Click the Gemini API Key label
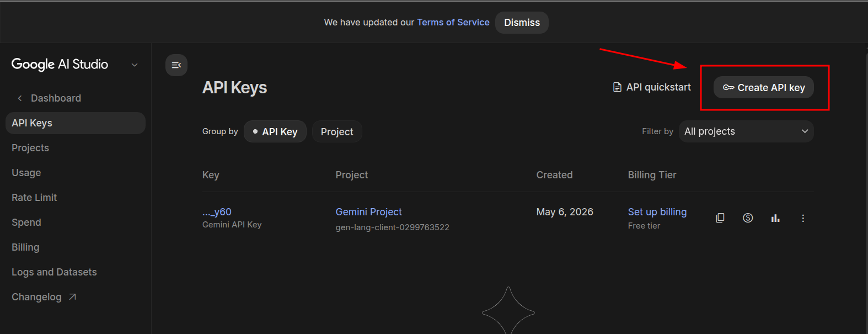Viewport: 868px width, 334px height. click(232, 225)
